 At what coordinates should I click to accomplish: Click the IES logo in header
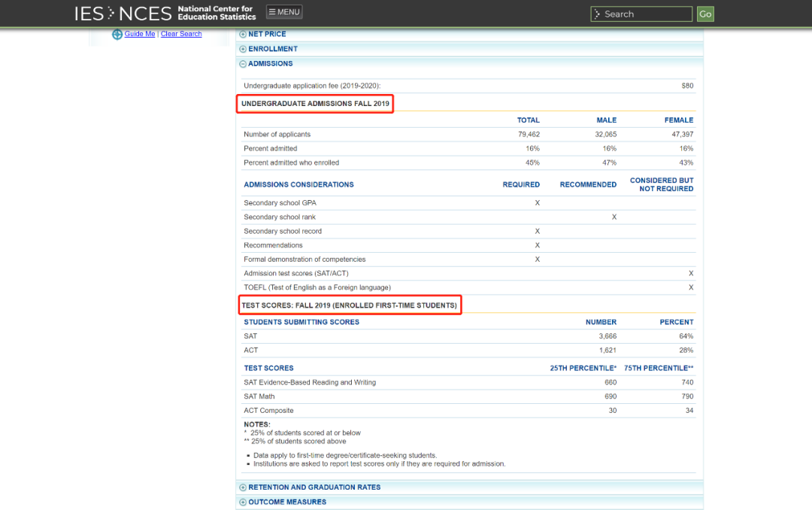point(89,14)
